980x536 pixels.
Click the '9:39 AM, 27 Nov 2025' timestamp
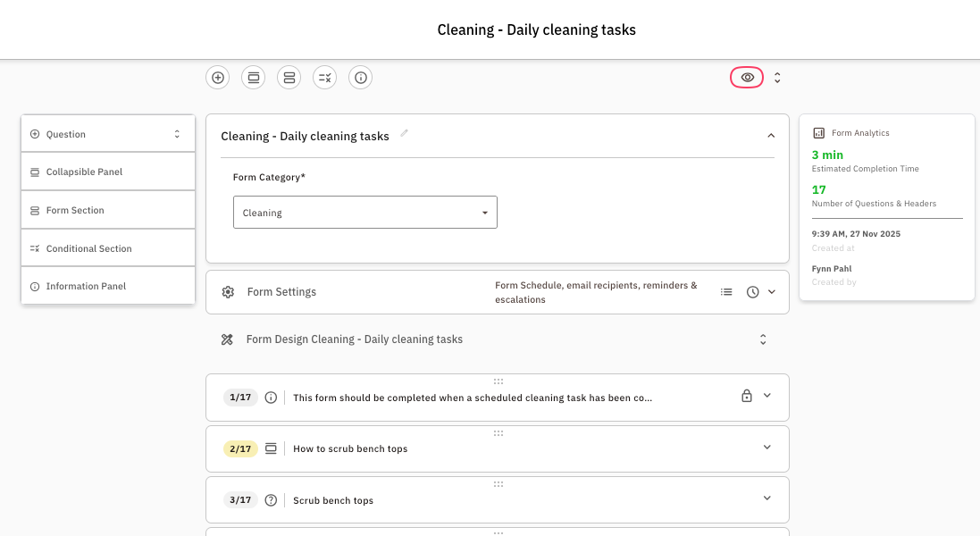click(856, 234)
